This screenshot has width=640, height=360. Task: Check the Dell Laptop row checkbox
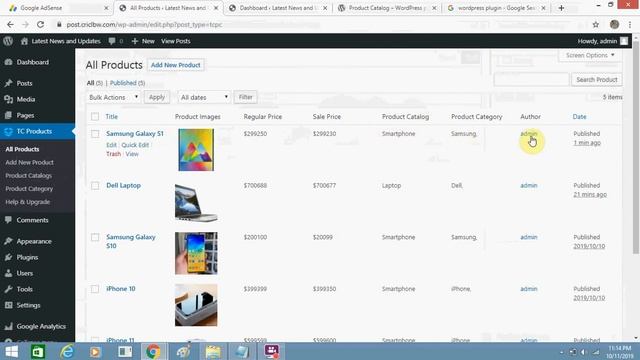click(x=95, y=186)
